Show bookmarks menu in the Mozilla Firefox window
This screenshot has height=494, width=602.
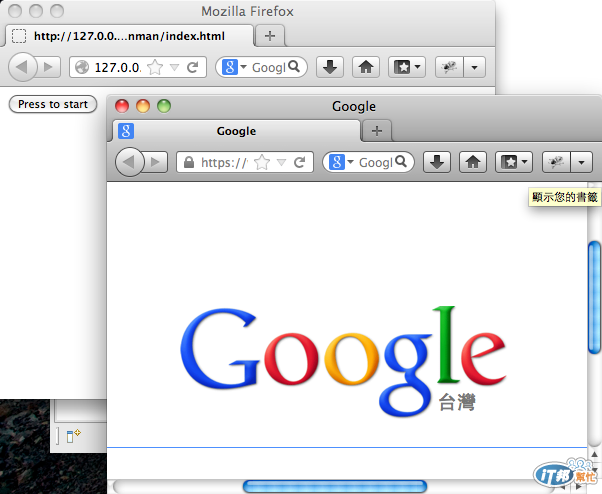point(407,67)
